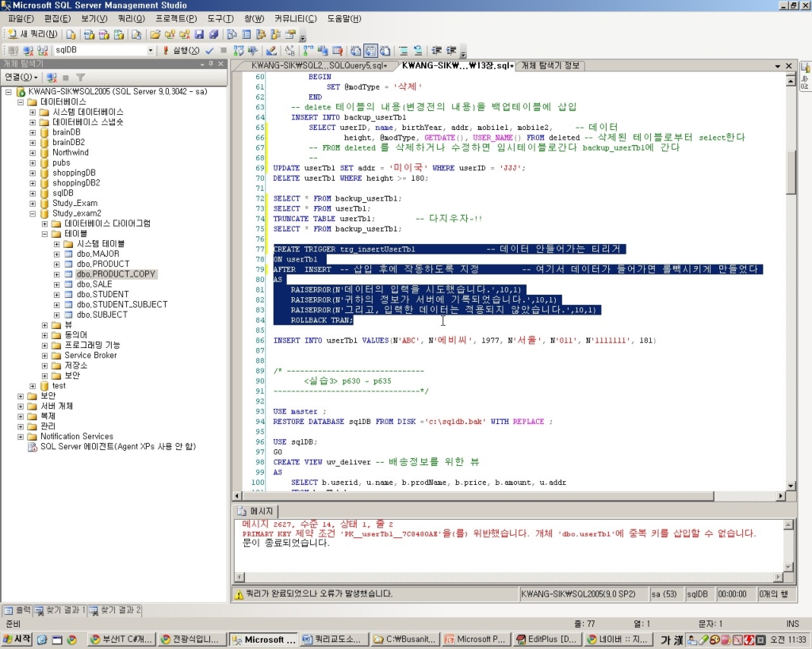Viewport: 812px width, 649px height.
Task: Collapse the Study_exam2 database node
Action: coord(33,214)
